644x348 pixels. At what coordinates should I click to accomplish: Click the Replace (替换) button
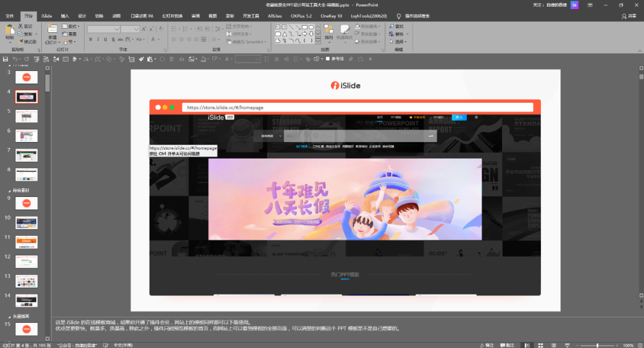(x=398, y=34)
